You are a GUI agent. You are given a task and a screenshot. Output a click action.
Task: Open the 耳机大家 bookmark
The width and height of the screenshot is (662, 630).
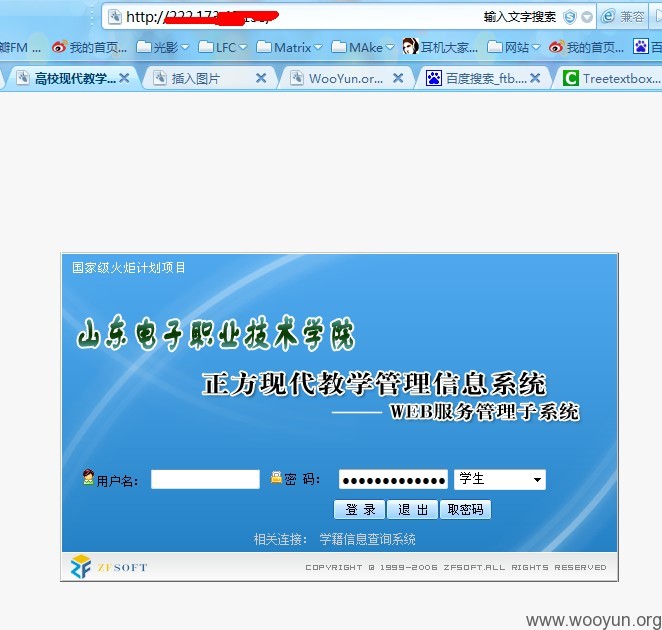[440, 47]
